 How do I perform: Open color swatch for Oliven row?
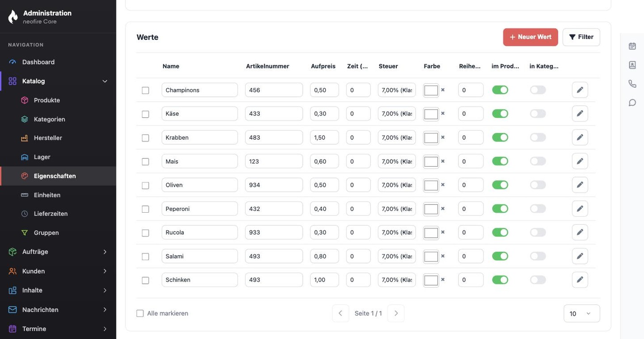pos(431,185)
